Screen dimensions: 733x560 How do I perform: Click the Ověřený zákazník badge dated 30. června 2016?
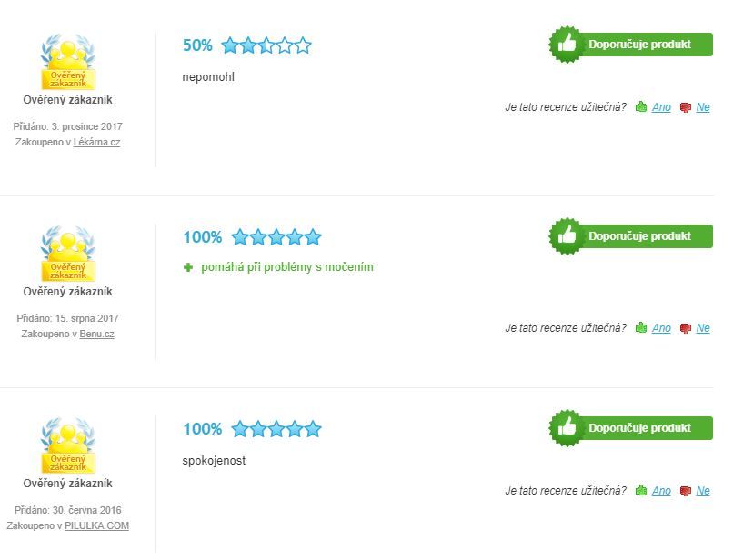point(68,445)
